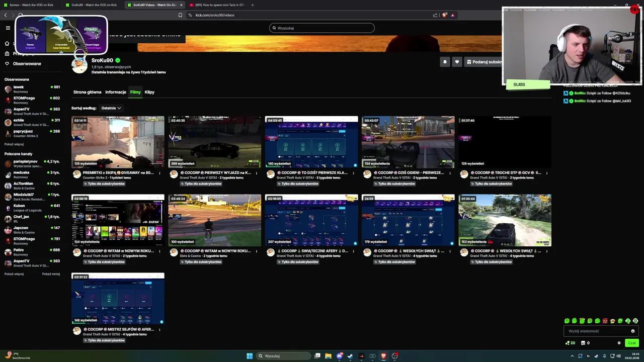Open a new browser tab
The width and height of the screenshot is (644, 362).
pos(253,5)
